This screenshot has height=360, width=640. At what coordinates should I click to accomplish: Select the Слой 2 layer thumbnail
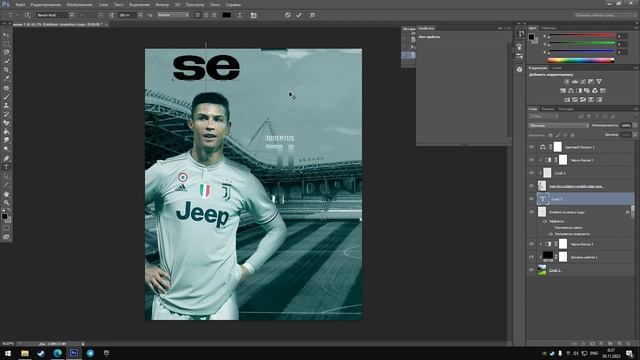click(547, 173)
